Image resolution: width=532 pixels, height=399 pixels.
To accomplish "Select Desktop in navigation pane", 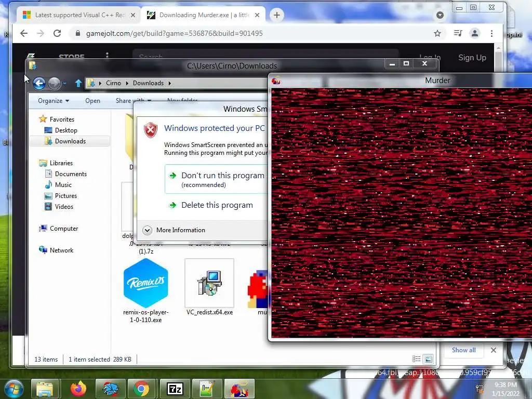I will tap(66, 130).
